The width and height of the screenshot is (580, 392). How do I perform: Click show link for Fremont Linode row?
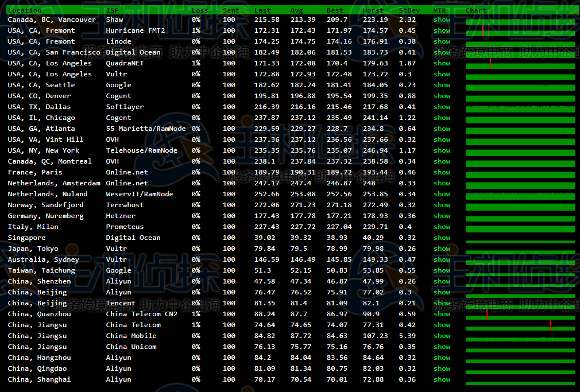pyautogui.click(x=442, y=41)
